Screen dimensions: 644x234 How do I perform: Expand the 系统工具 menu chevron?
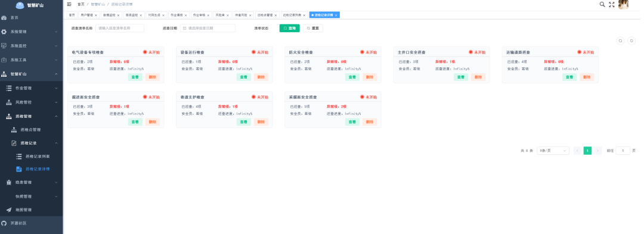point(56,60)
